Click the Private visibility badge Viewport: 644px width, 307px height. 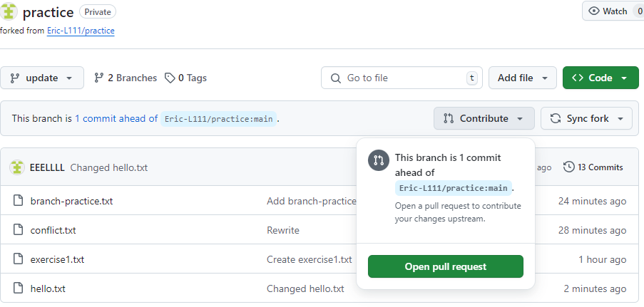[x=98, y=12]
